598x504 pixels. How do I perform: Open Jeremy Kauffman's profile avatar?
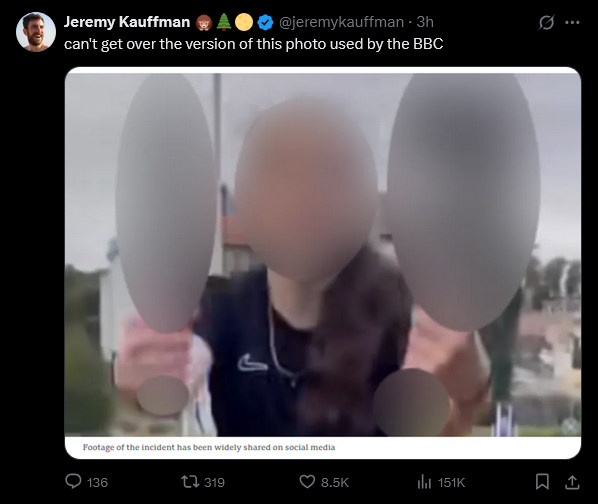[36, 32]
